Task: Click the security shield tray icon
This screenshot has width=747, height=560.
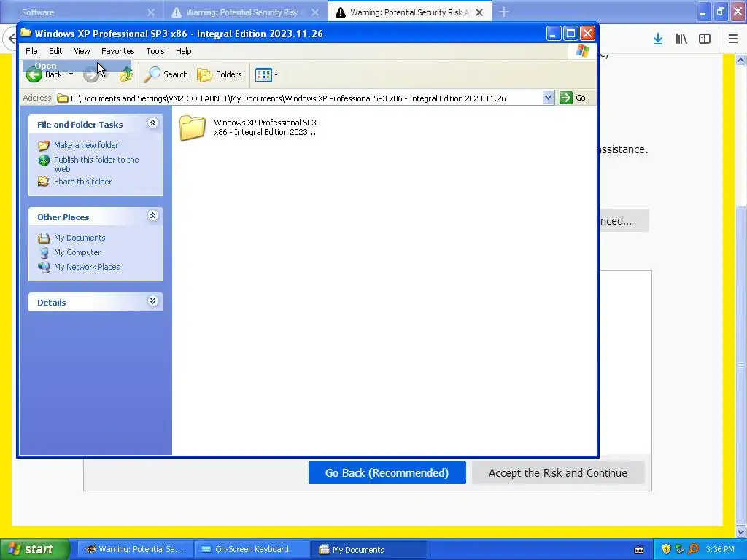Action: [x=666, y=549]
